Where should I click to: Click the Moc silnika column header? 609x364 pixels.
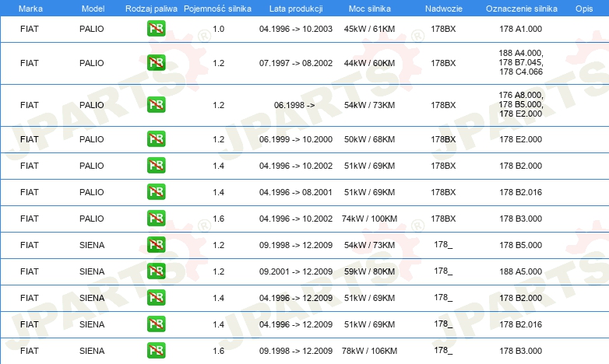pyautogui.click(x=370, y=9)
